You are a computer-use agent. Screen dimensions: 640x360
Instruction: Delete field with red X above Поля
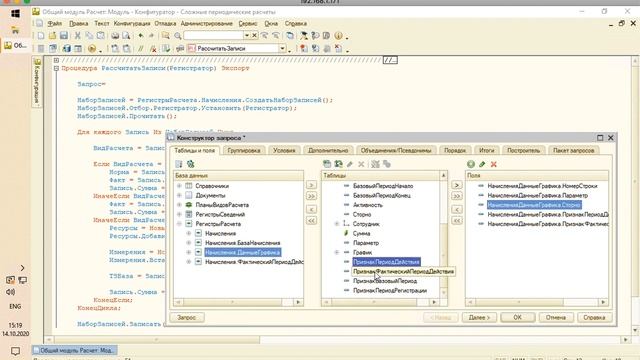(x=494, y=164)
